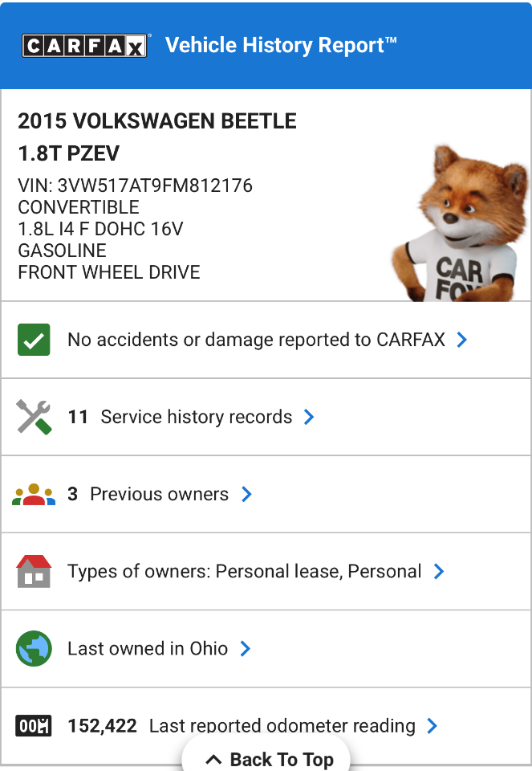Image resolution: width=532 pixels, height=771 pixels.
Task: Expand previous owners chevron arrow
Action: [246, 494]
